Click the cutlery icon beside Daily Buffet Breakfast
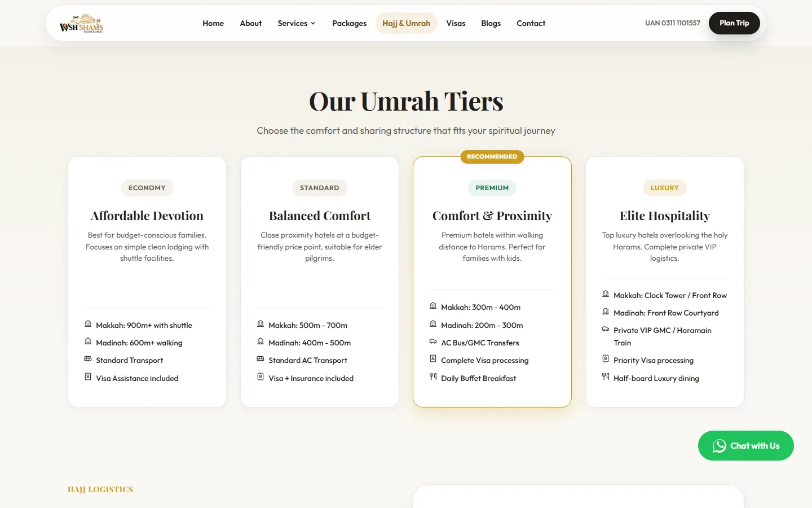Viewport: 812px width, 508px height. [x=433, y=376]
